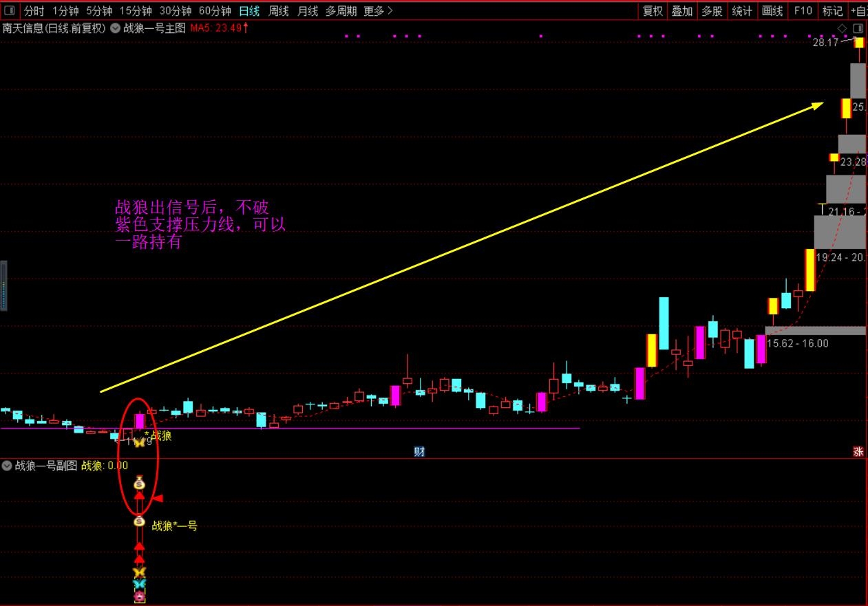This screenshot has width=868, height=606.
Task: Click the 21.16 price label
Action: pos(841,211)
